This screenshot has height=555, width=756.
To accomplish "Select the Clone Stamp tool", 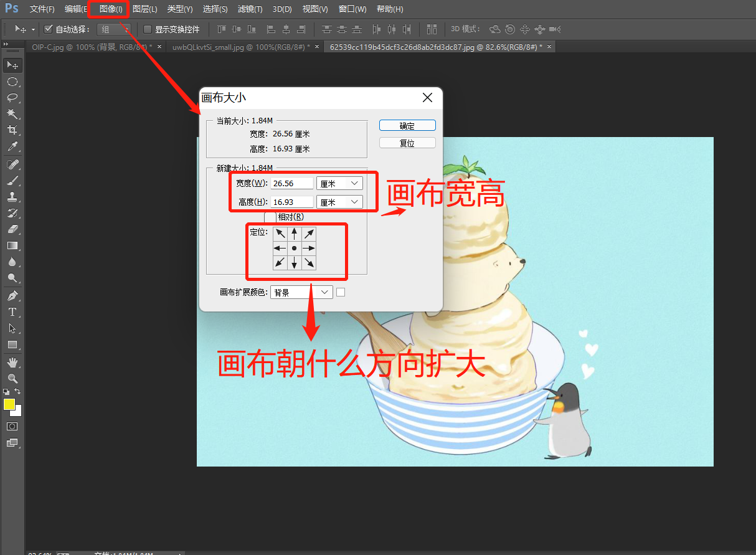I will coord(12,197).
